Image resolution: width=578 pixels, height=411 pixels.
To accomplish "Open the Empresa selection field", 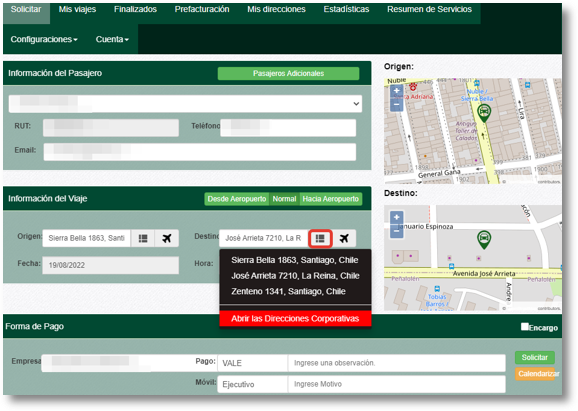I will pos(129,363).
